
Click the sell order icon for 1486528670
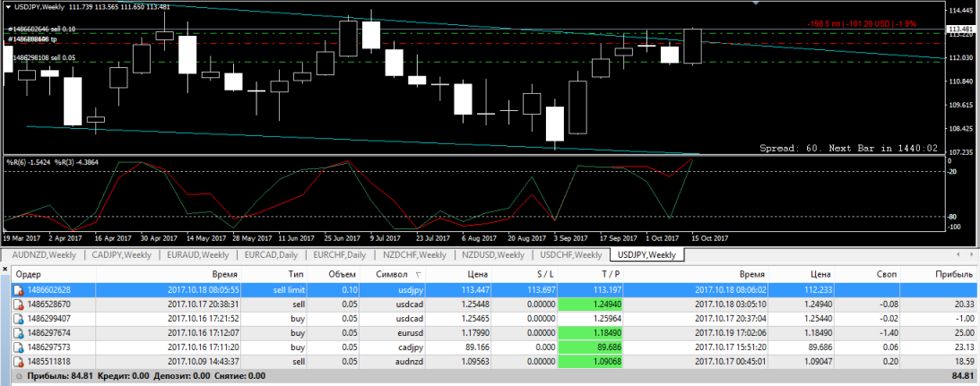[x=19, y=304]
